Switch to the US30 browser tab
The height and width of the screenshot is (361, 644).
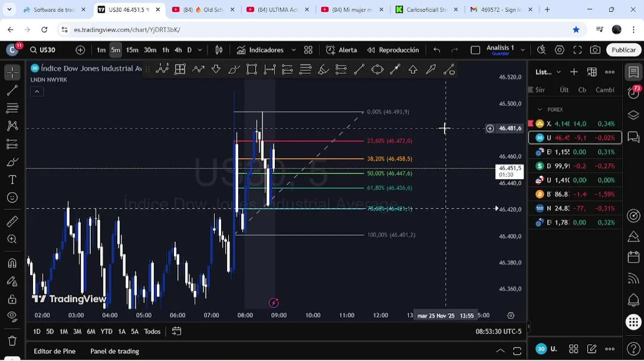(129, 10)
